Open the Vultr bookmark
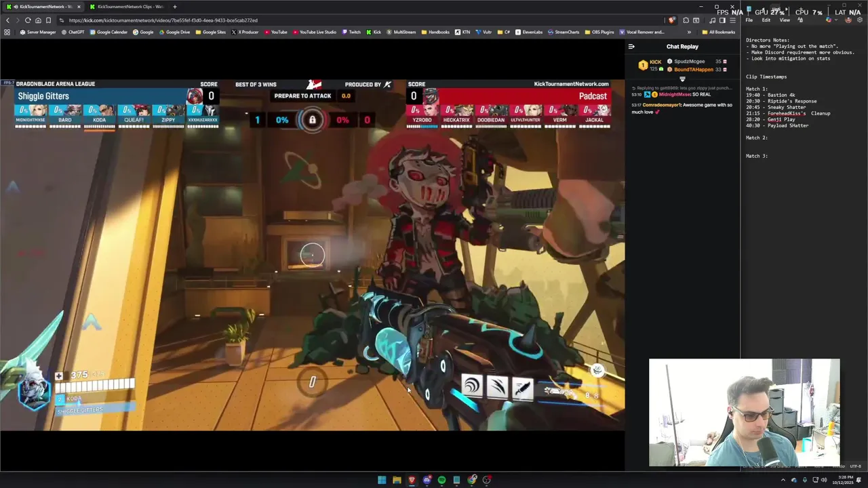This screenshot has width=868, height=488. click(x=484, y=32)
